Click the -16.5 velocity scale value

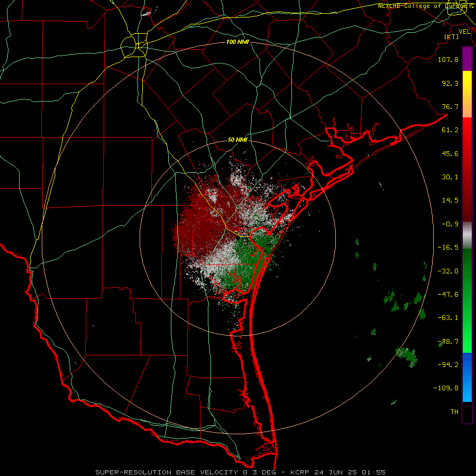[448, 248]
